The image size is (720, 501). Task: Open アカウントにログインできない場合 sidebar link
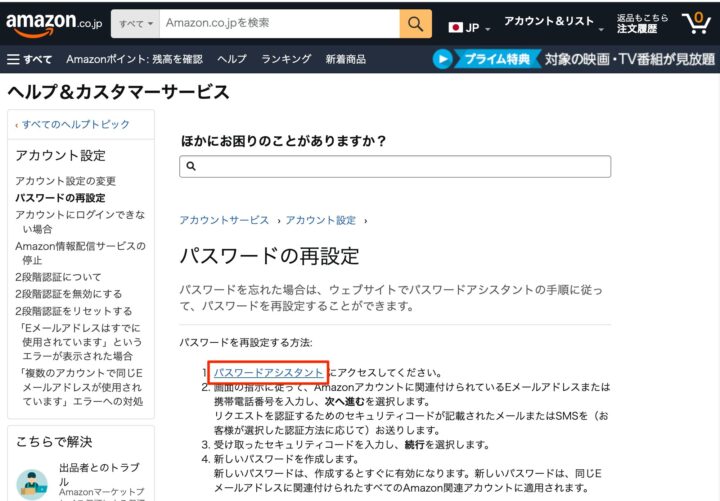pyautogui.click(x=80, y=222)
